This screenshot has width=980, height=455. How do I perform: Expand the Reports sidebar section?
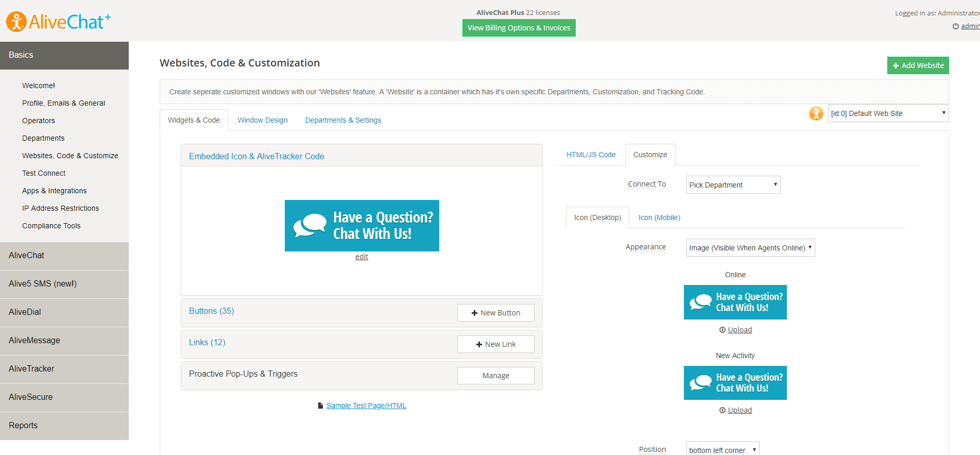click(x=64, y=426)
